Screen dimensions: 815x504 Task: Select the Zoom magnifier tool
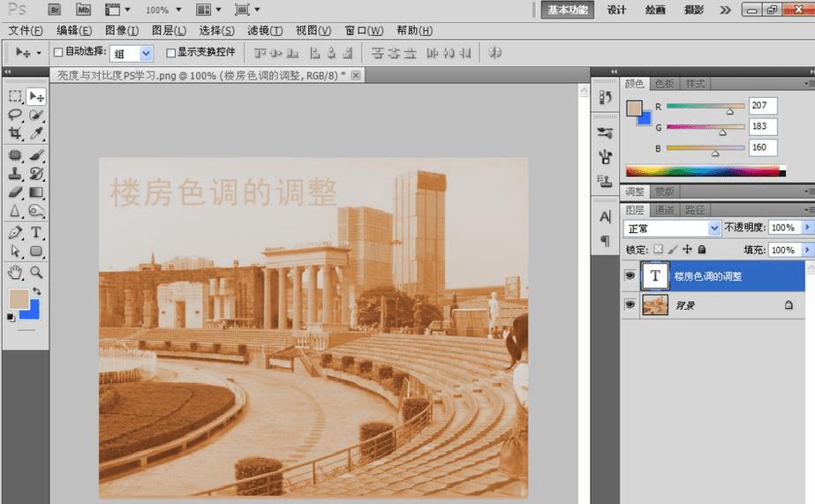(x=36, y=272)
